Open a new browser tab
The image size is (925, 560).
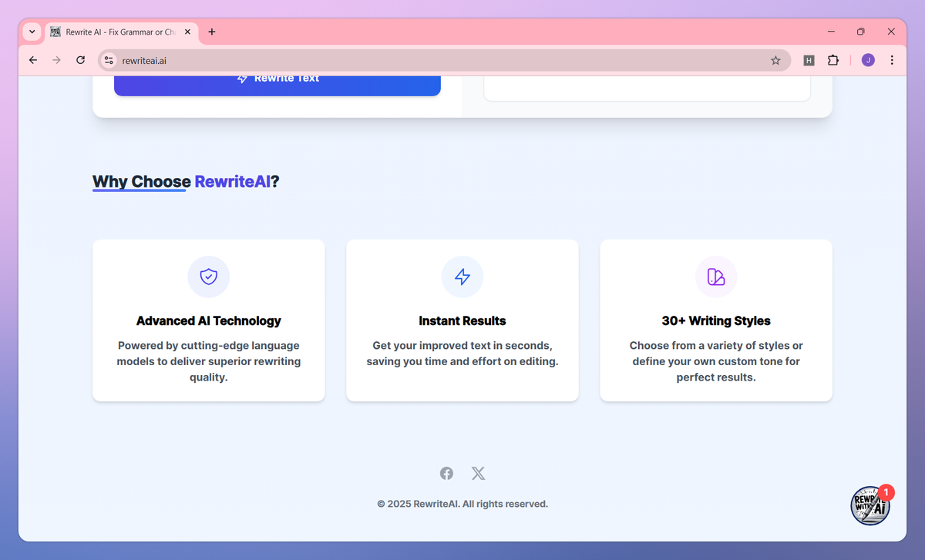click(x=212, y=32)
